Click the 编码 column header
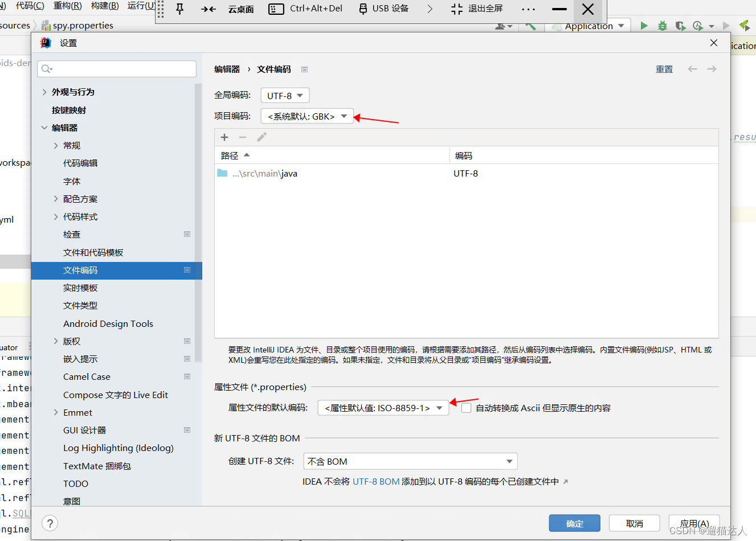 (x=584, y=155)
